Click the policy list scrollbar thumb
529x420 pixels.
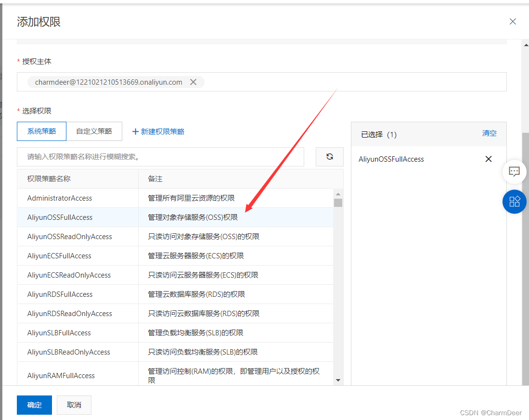click(x=338, y=203)
